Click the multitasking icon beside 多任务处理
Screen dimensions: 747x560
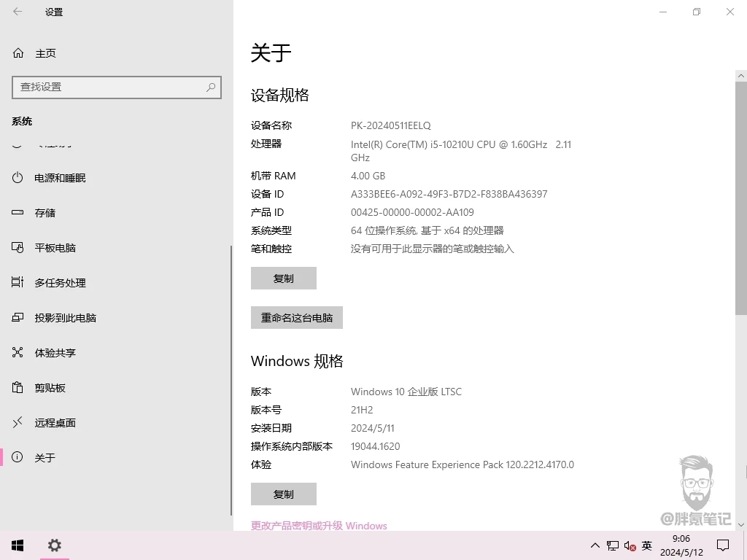(x=18, y=282)
